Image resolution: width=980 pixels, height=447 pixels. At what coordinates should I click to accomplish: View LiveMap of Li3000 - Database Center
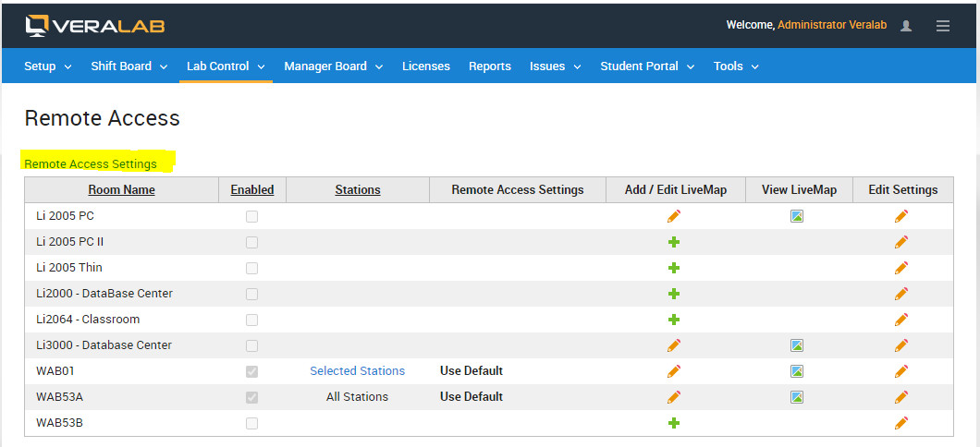tap(796, 345)
